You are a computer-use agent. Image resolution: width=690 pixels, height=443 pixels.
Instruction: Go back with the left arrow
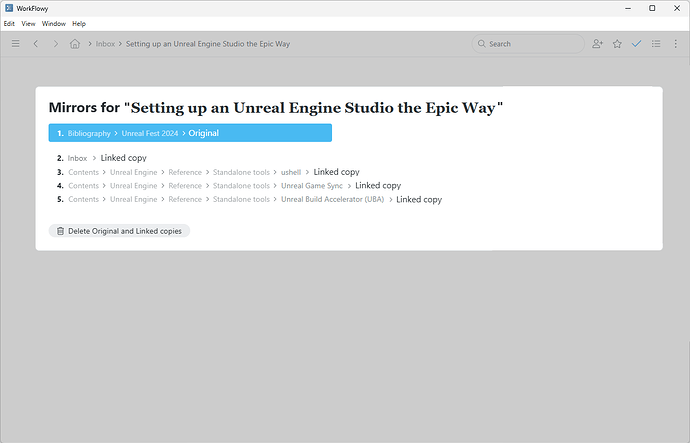(x=36, y=44)
